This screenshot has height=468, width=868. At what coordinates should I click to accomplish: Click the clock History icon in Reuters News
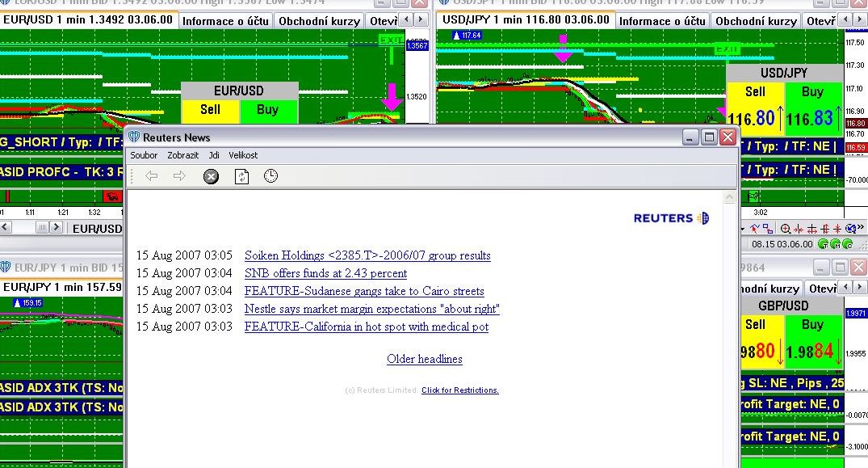pyautogui.click(x=270, y=176)
